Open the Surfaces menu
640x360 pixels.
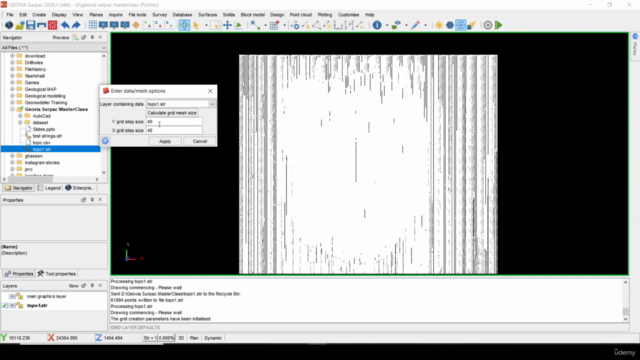tap(207, 15)
